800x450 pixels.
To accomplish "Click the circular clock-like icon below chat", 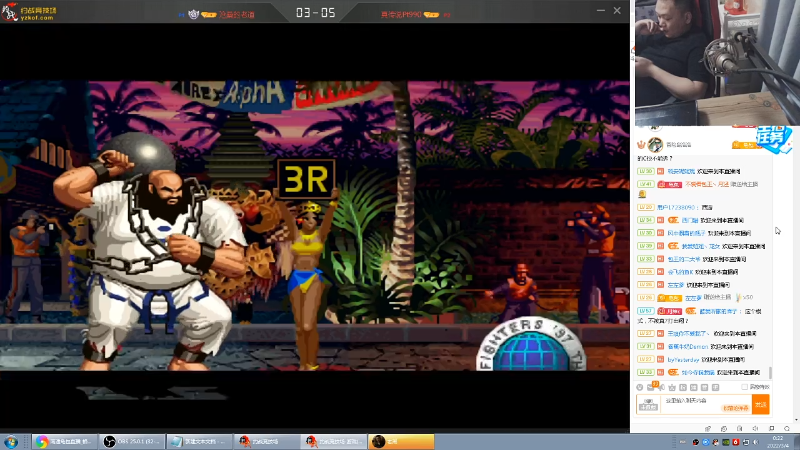I will [724, 429].
